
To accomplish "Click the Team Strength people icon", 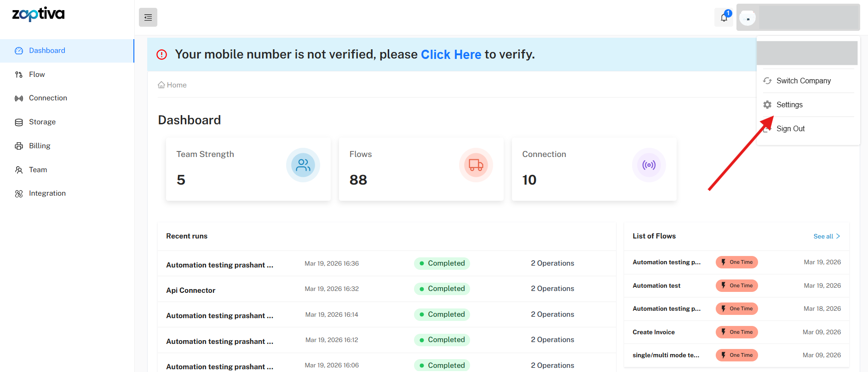I will point(303,165).
